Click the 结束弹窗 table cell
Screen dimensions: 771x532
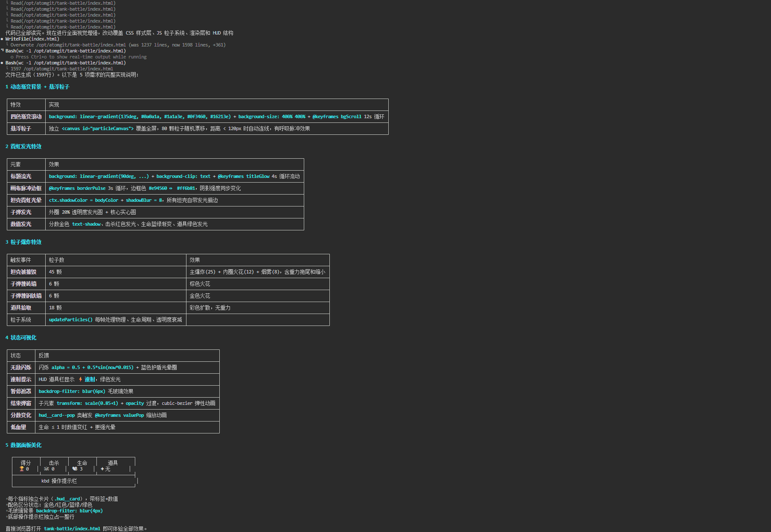point(21,403)
